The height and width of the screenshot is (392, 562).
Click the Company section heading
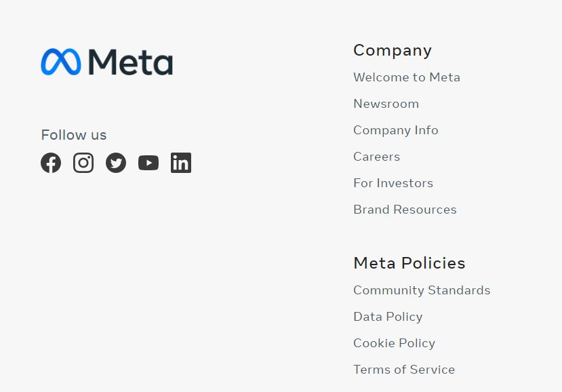click(393, 51)
